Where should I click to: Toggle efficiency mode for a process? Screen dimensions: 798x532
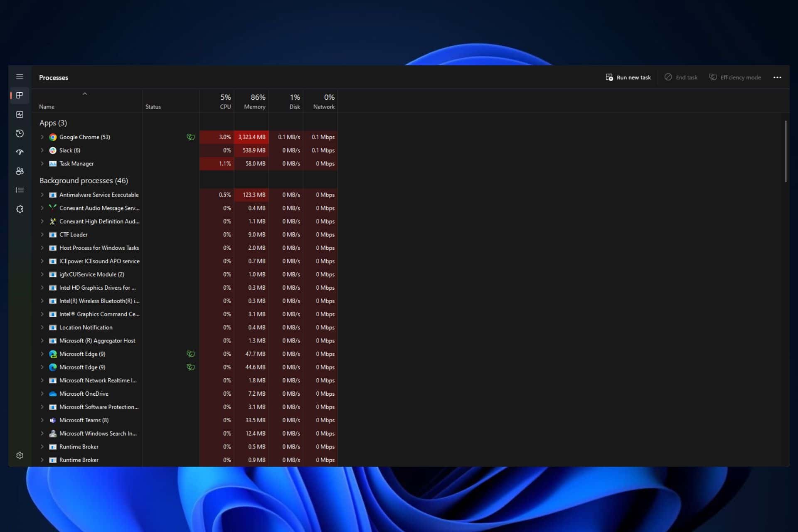coord(735,77)
